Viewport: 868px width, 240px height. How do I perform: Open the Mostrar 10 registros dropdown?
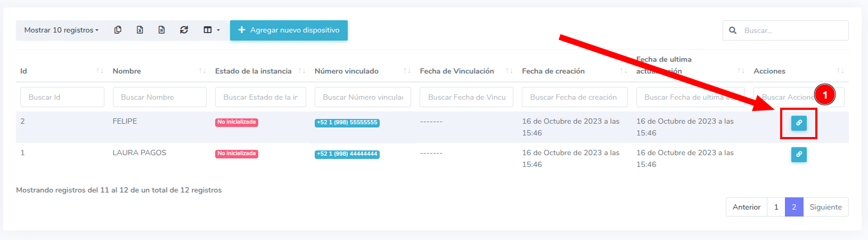pyautogui.click(x=61, y=30)
